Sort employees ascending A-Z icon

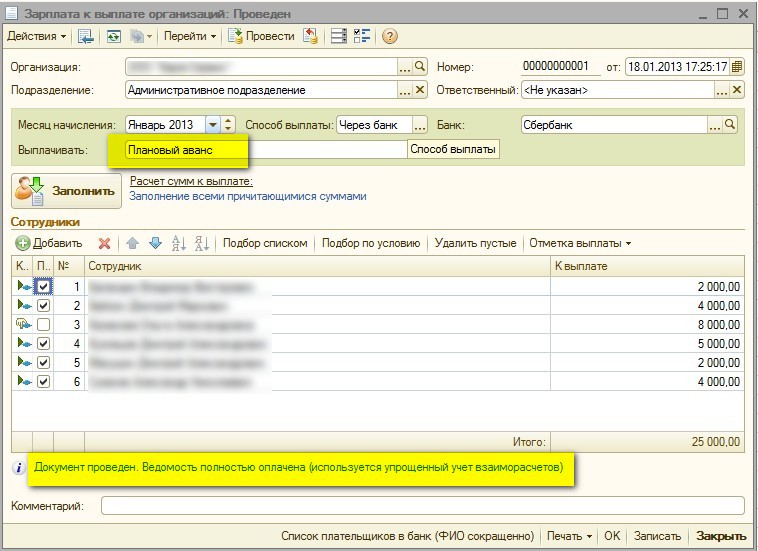click(x=180, y=243)
